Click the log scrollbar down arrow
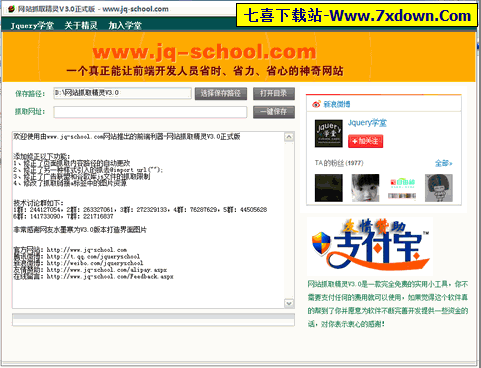 [x=289, y=303]
